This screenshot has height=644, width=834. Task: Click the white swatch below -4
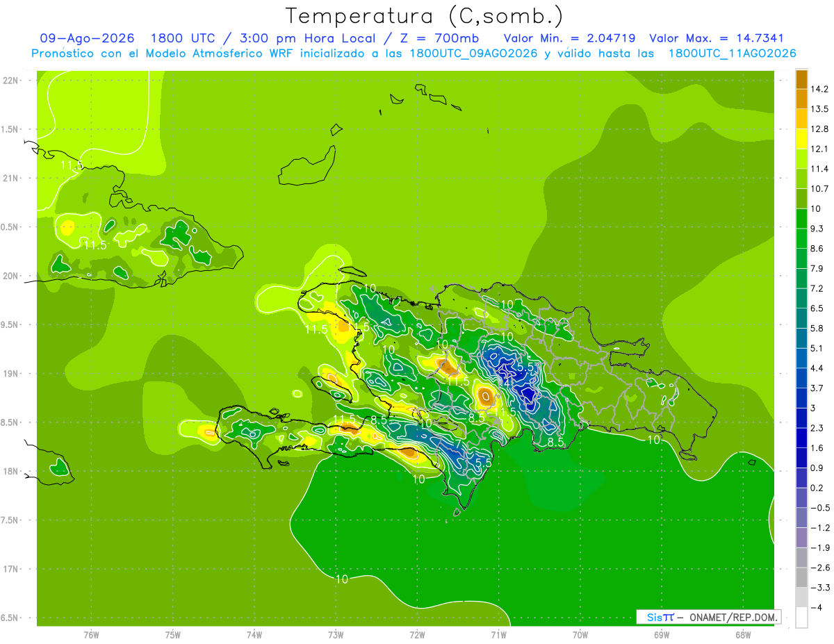(x=801, y=618)
